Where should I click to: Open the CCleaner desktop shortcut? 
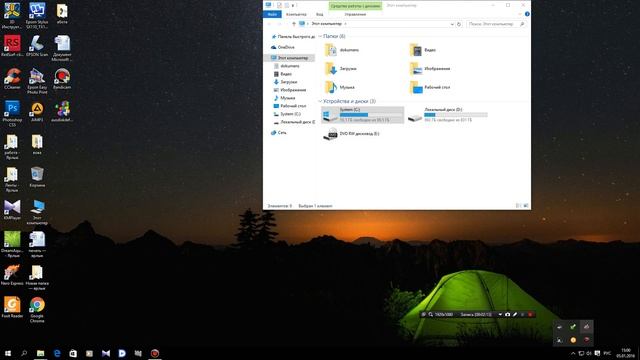point(12,79)
